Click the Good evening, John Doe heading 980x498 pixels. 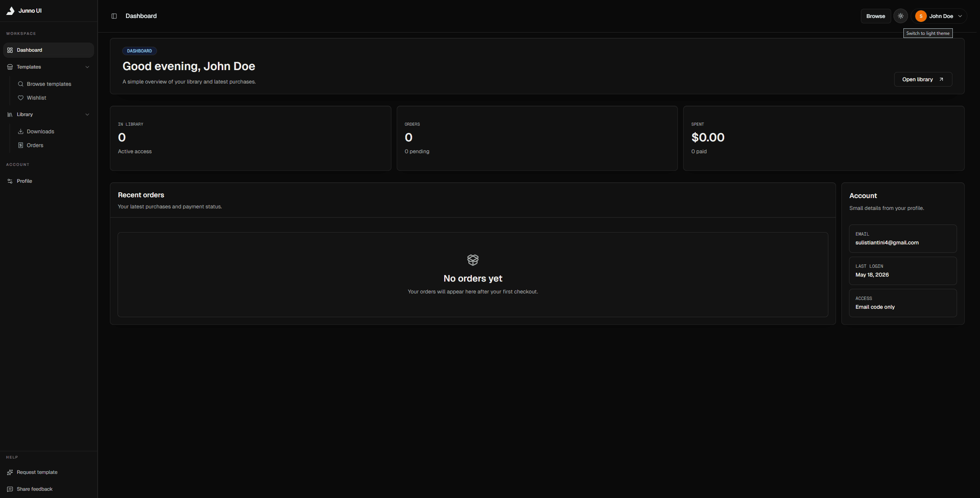[x=189, y=66]
